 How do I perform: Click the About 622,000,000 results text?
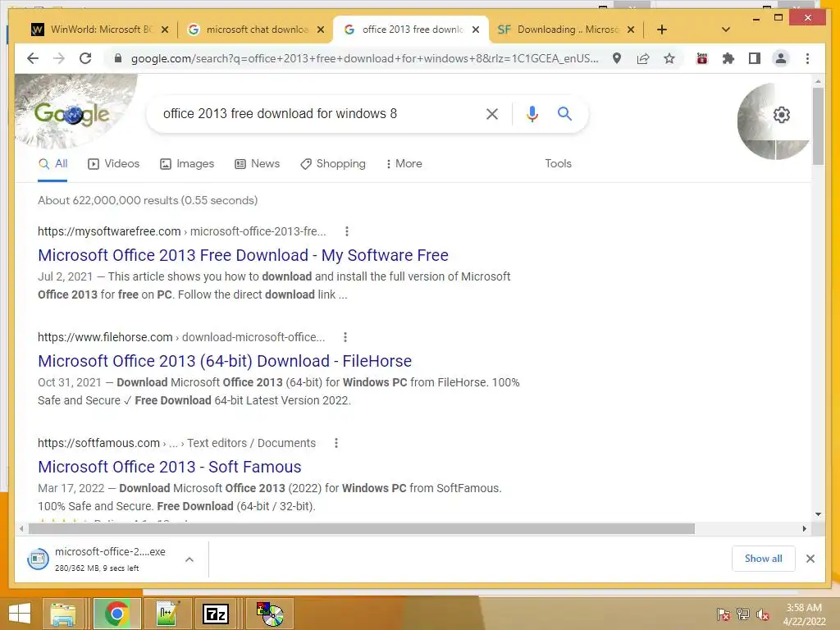point(148,200)
